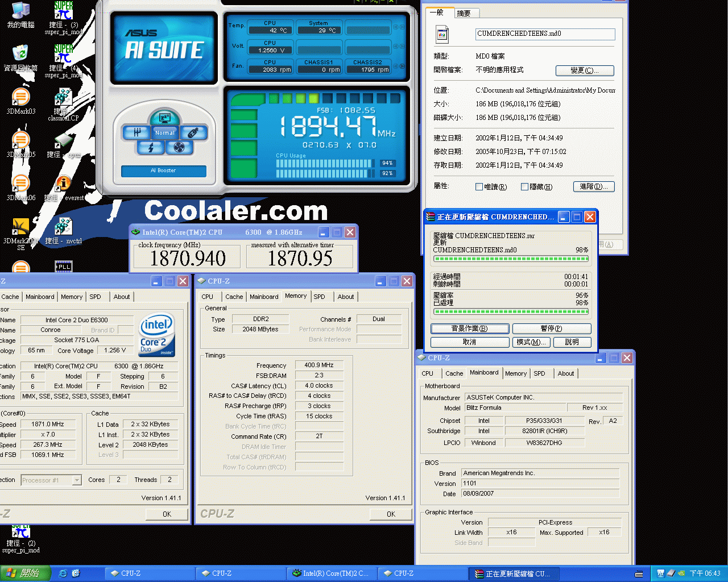Image resolution: width=728 pixels, height=582 pixels.
Task: Click 暫停(P) pause button in WinRAR
Action: pos(552,329)
